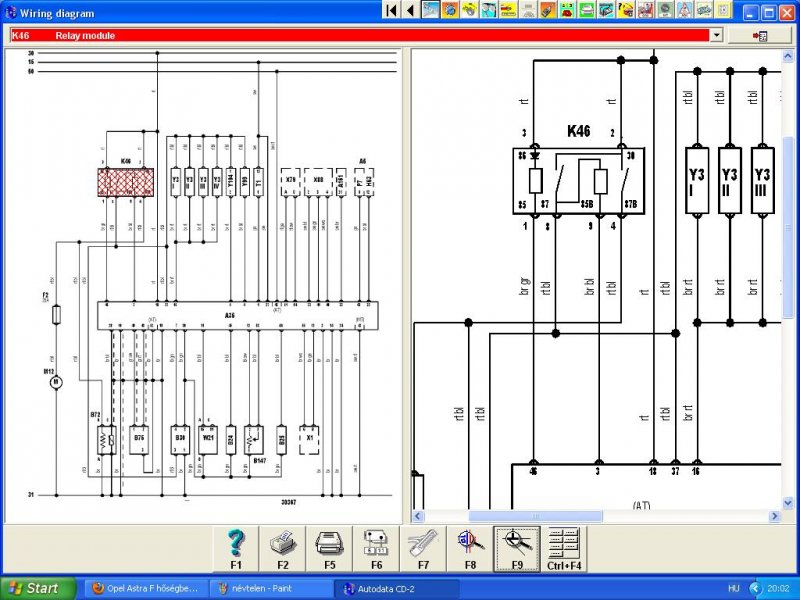Select the highlighted K46 block in the overview diagram
This screenshot has height=600, width=800.
[126, 182]
